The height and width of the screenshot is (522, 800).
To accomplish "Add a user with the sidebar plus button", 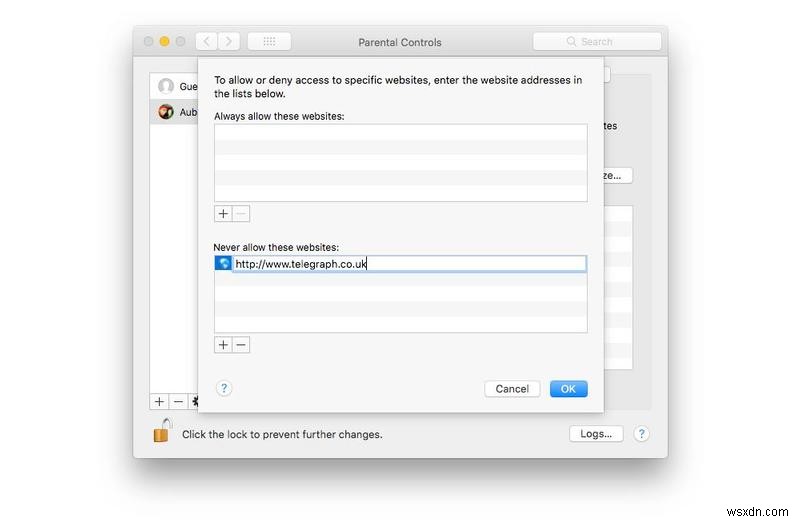I will 159,401.
